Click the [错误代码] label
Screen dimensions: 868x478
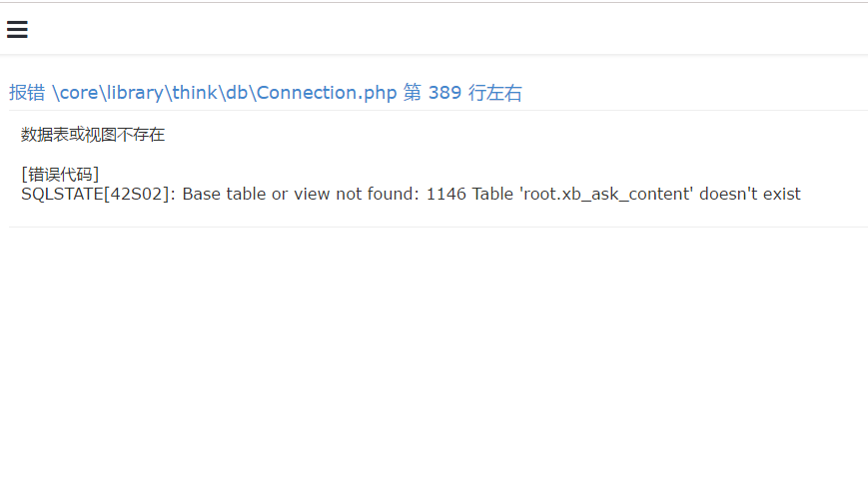point(60,175)
